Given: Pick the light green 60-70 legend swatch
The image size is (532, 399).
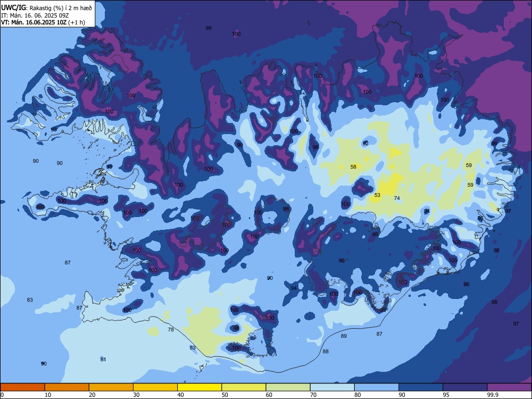Looking at the screenshot, I should [288, 387].
